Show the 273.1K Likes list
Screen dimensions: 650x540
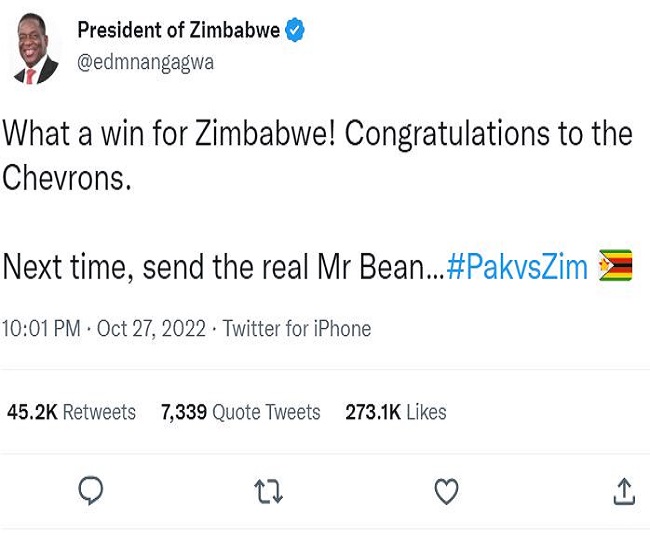(396, 412)
